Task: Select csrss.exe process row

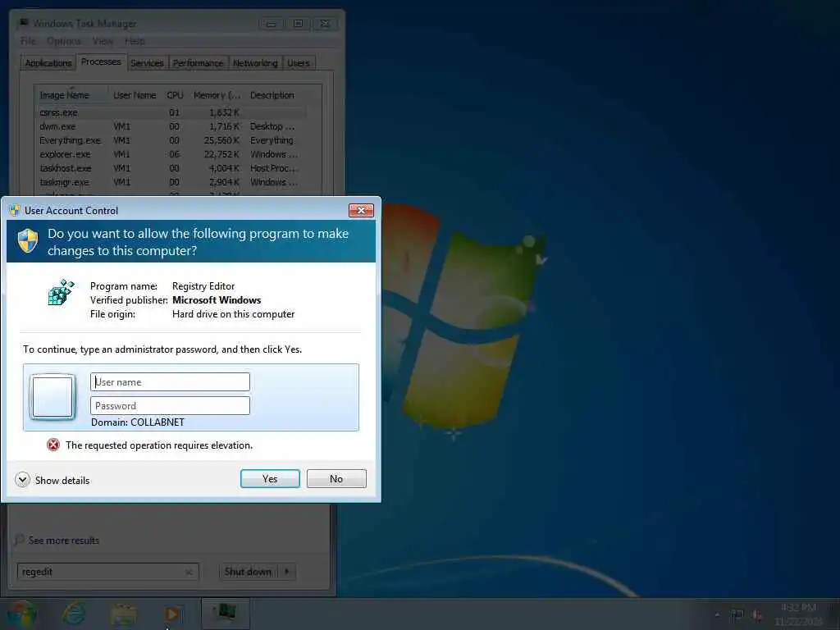Action: tap(171, 112)
